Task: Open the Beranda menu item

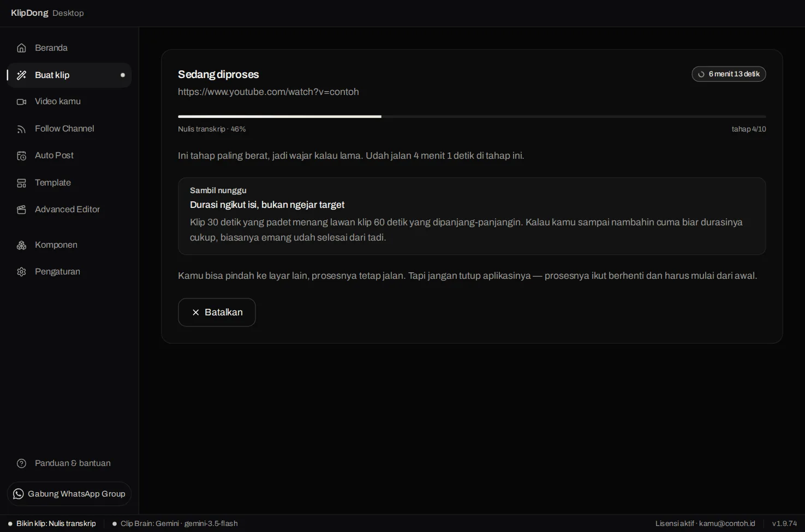Action: click(69, 48)
